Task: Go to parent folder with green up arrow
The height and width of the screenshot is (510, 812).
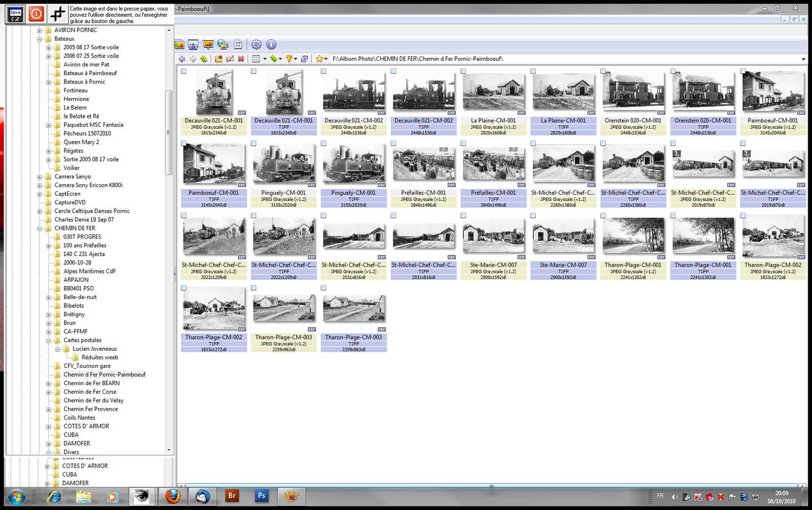Action: [204, 59]
